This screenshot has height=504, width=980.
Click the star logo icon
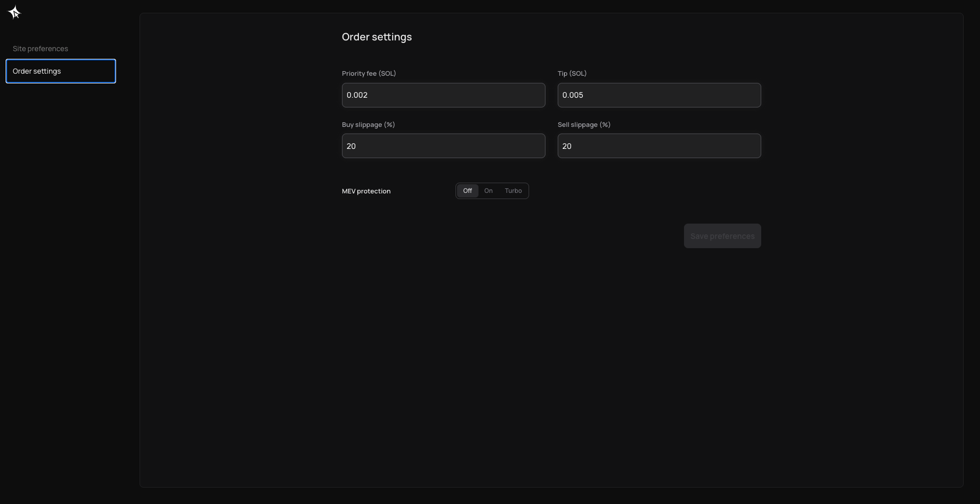pos(14,12)
